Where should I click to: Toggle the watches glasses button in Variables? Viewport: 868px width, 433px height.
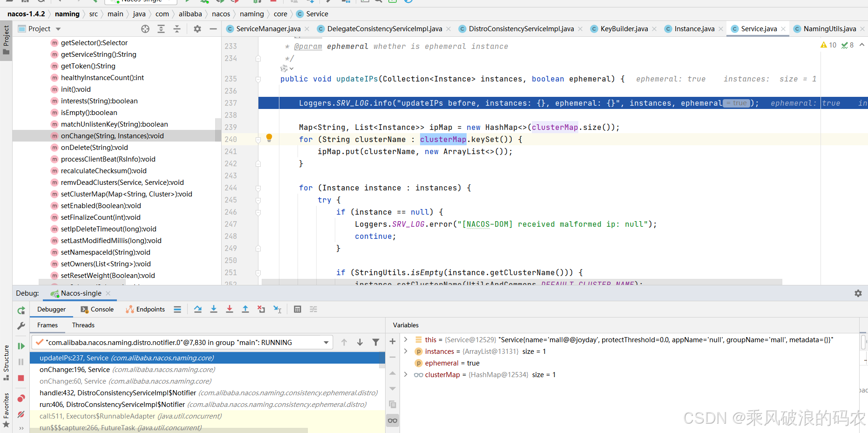tap(393, 420)
